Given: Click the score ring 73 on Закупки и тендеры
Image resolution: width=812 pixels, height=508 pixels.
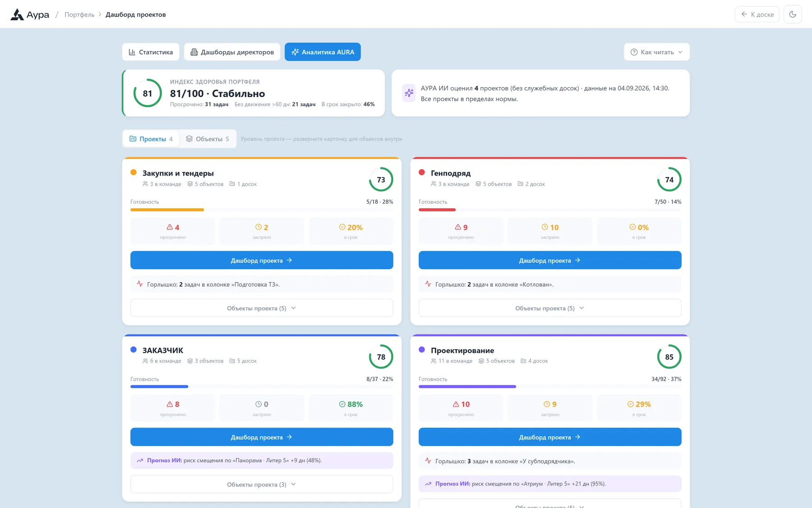Looking at the screenshot, I should [x=381, y=180].
